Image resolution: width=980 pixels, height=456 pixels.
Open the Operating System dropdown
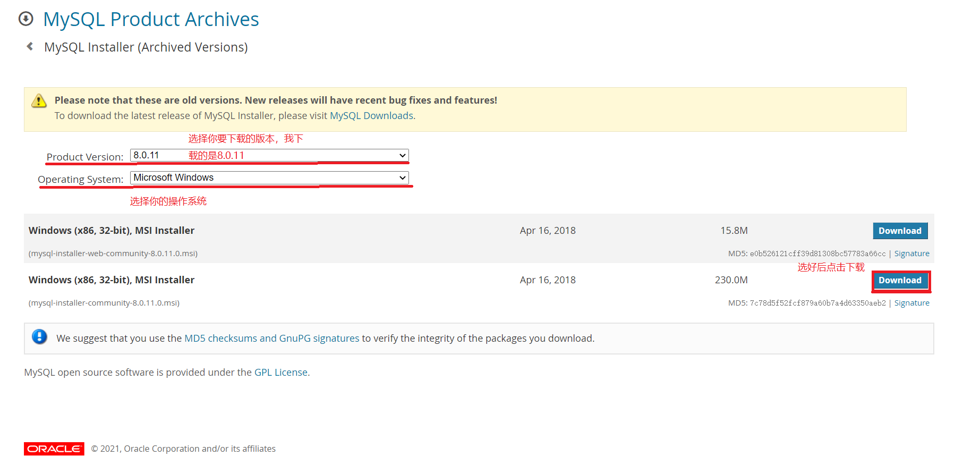(269, 178)
